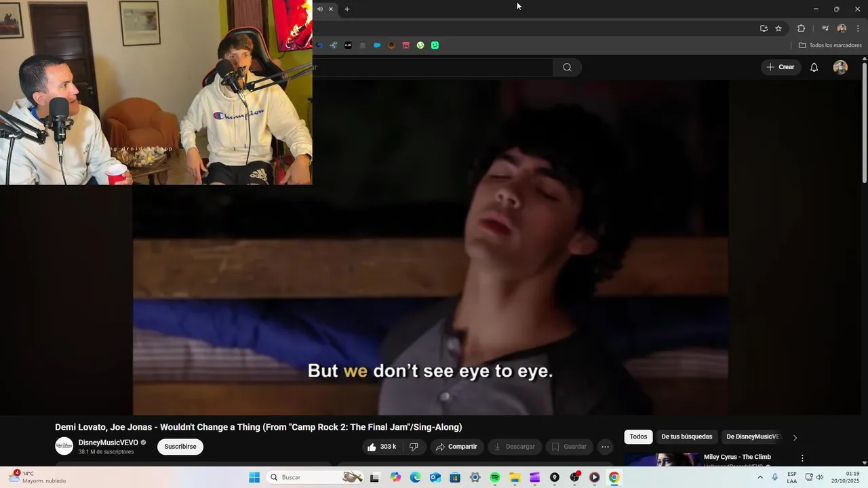Select the De tus búsquedas chip
Viewport: 868px width, 488px height.
[687, 437]
